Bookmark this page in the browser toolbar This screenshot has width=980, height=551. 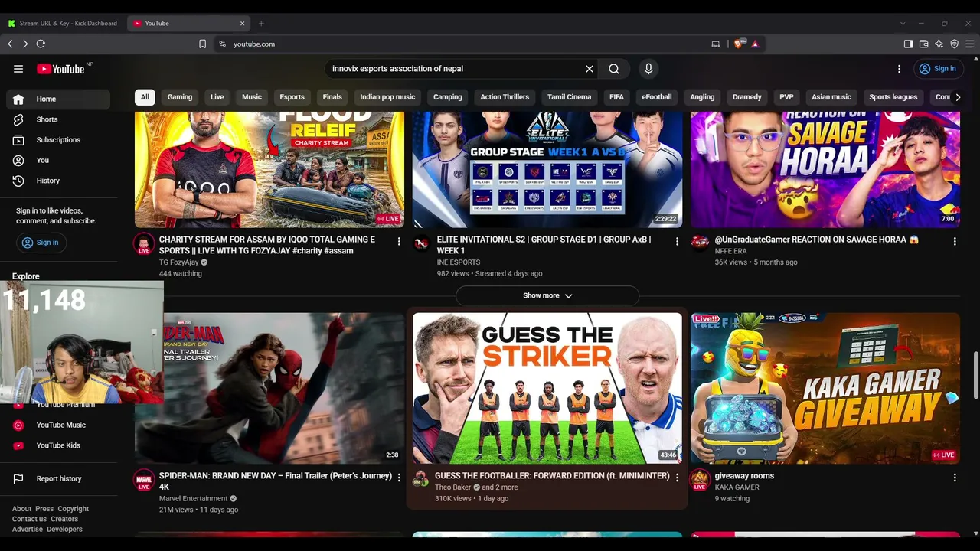[202, 44]
